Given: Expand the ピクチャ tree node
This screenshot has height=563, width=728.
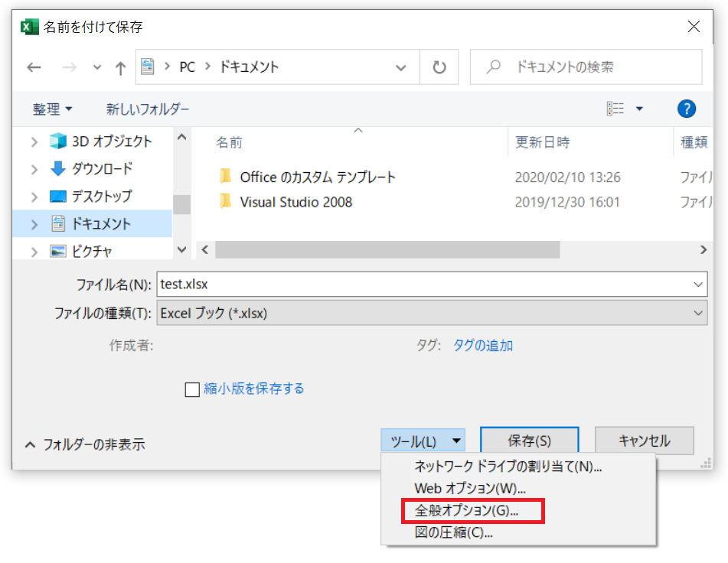Looking at the screenshot, I should click(34, 252).
